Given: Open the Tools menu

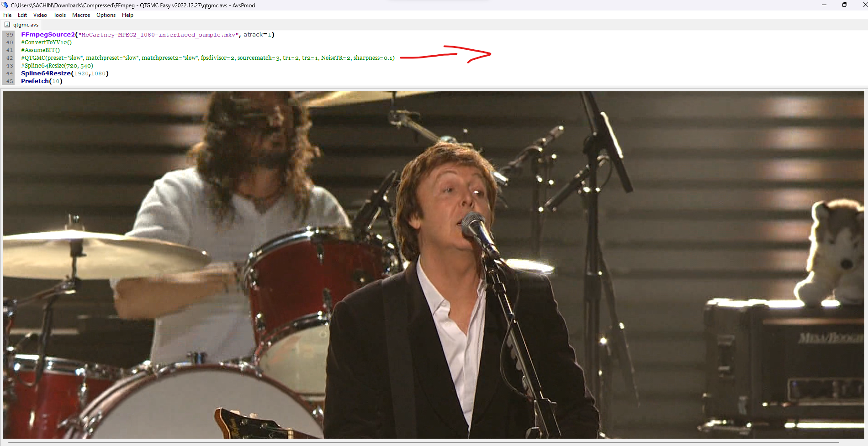Looking at the screenshot, I should click(59, 15).
